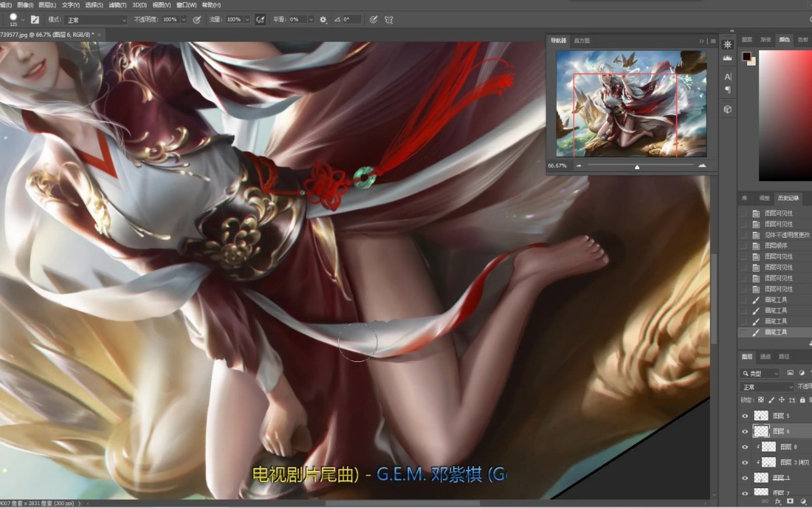The height and width of the screenshot is (508, 812).
Task: Hide 图层 6 with eye icon
Action: click(x=745, y=431)
